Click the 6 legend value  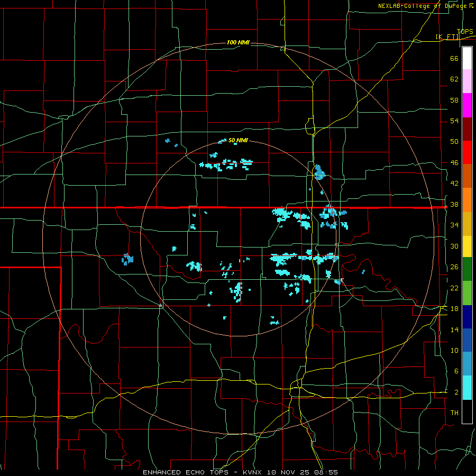[x=456, y=371]
